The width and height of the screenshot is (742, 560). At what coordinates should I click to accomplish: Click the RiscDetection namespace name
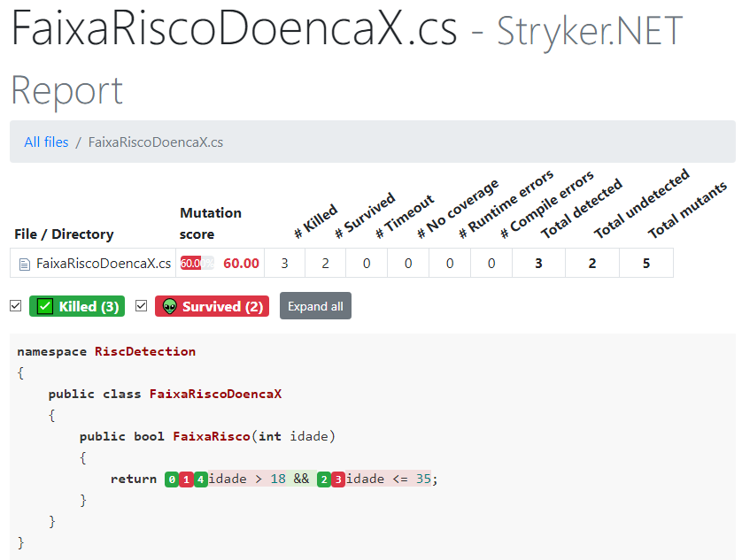point(145,351)
